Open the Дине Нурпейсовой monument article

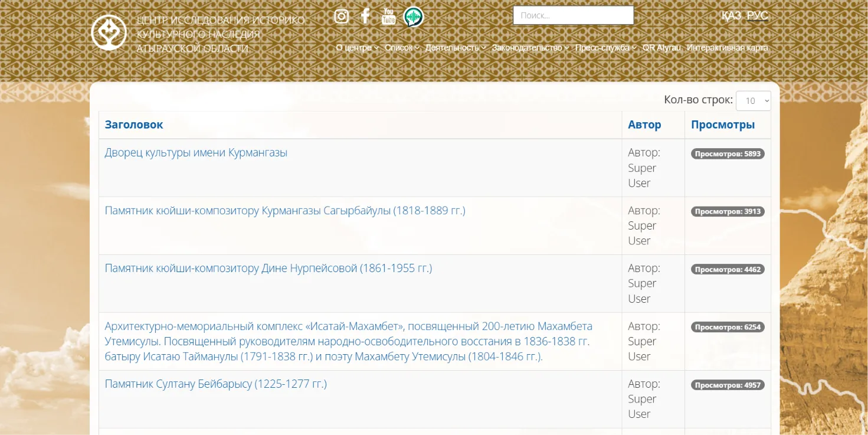pos(268,268)
